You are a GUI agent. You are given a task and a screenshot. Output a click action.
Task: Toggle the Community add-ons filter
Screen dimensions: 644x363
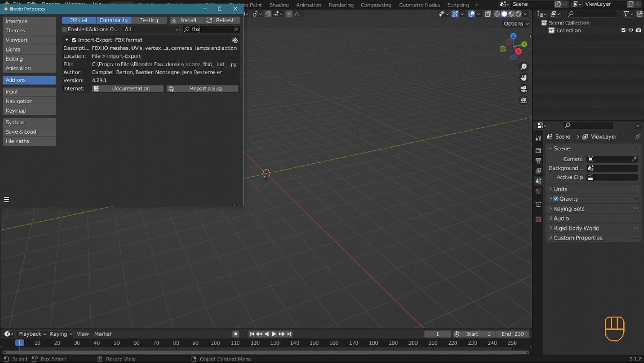tap(114, 20)
